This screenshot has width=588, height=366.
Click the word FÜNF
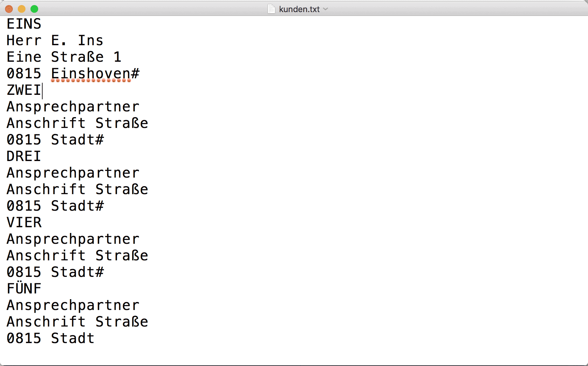point(24,288)
